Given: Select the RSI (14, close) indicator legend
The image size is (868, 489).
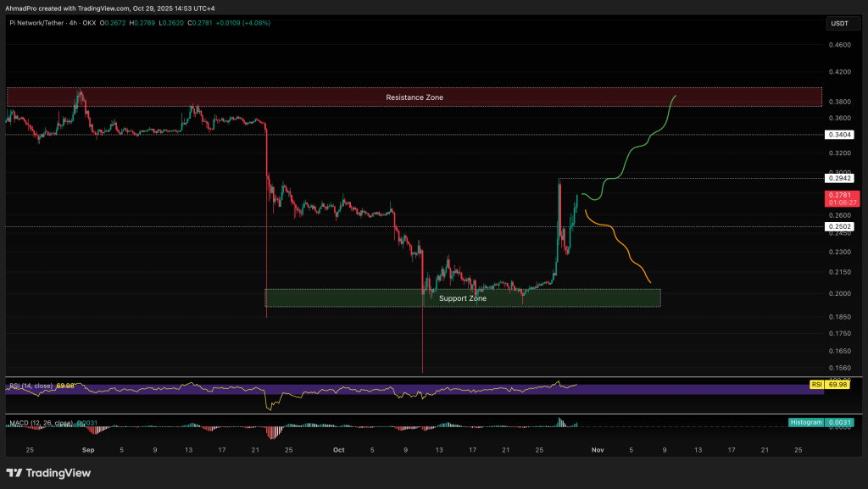Looking at the screenshot, I should (32, 386).
